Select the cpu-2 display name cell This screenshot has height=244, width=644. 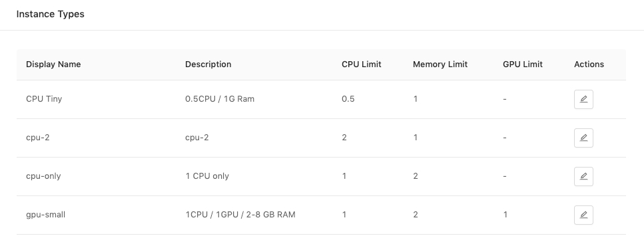pos(38,138)
